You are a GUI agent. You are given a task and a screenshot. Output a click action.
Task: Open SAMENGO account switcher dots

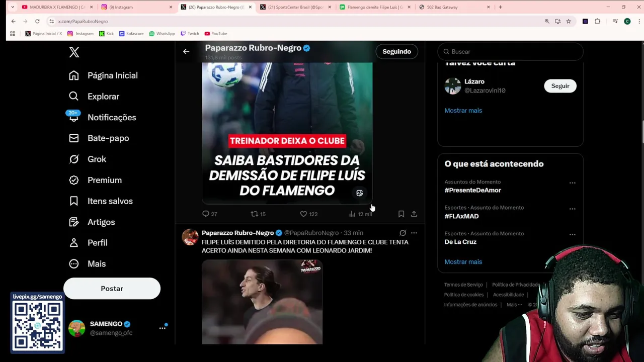click(x=163, y=328)
